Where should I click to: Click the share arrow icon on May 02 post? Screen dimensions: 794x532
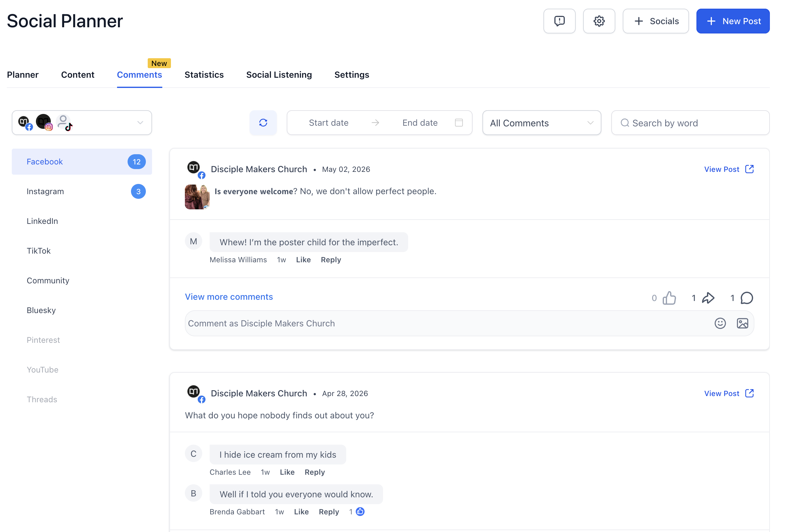(x=708, y=298)
